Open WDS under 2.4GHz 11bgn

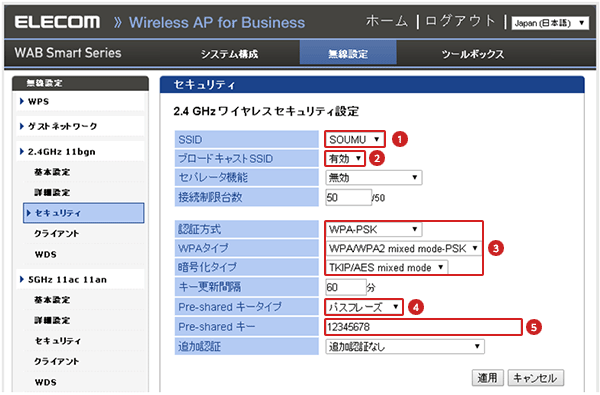click(x=46, y=255)
